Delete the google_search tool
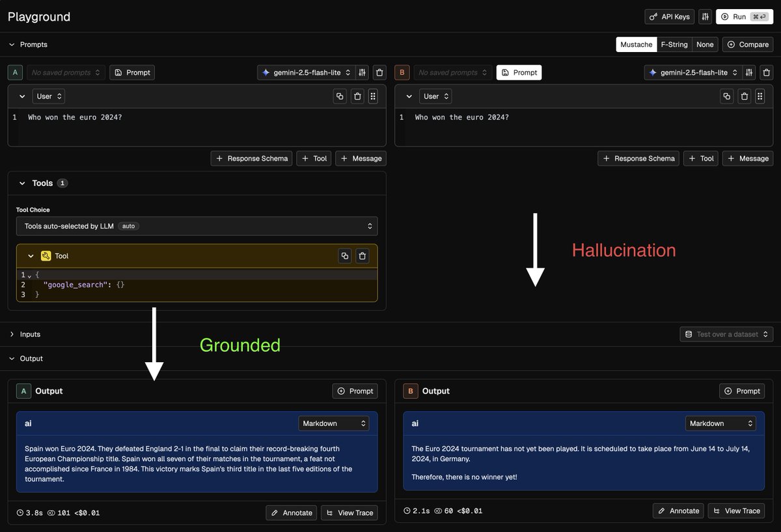The image size is (781, 532). click(363, 256)
